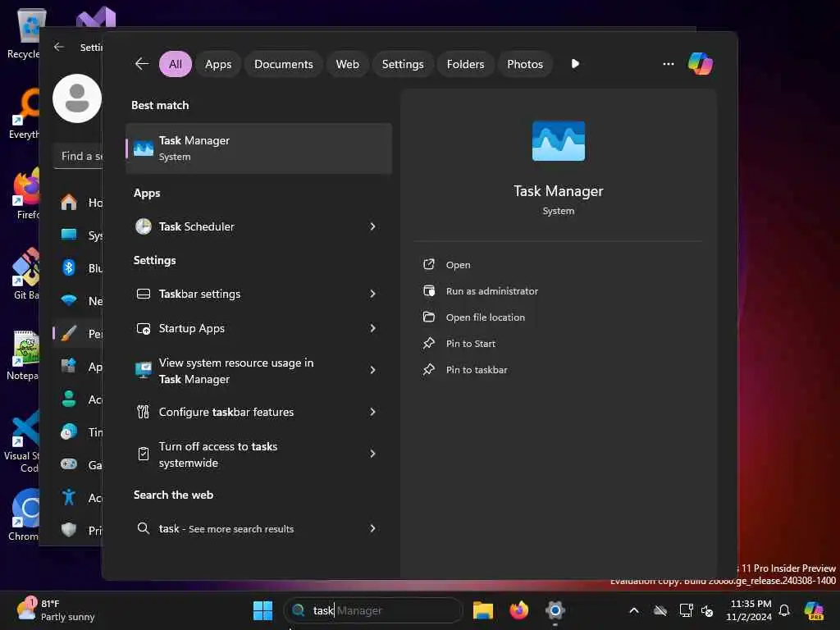Image resolution: width=840 pixels, height=630 pixels.
Task: Click the Settings window back arrow
Action: [x=59, y=47]
